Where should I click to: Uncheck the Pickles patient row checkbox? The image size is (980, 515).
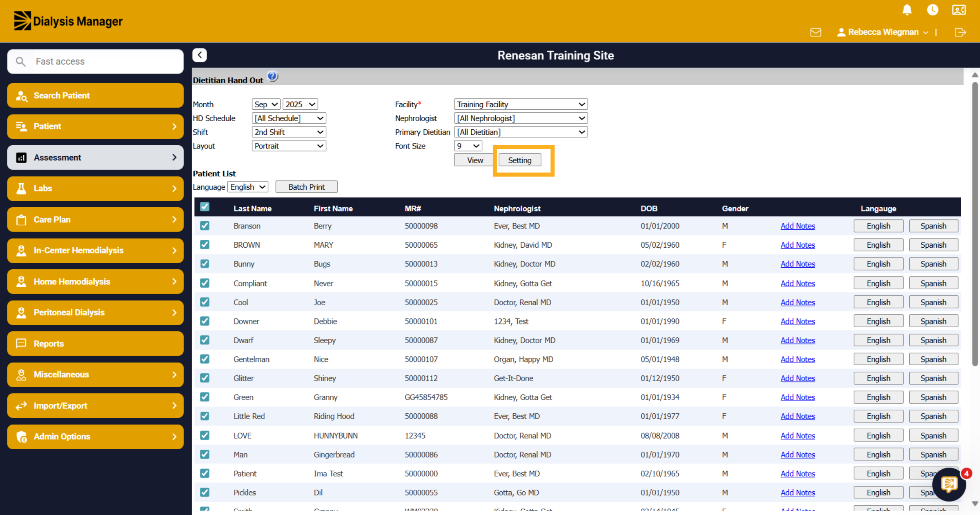[205, 493]
